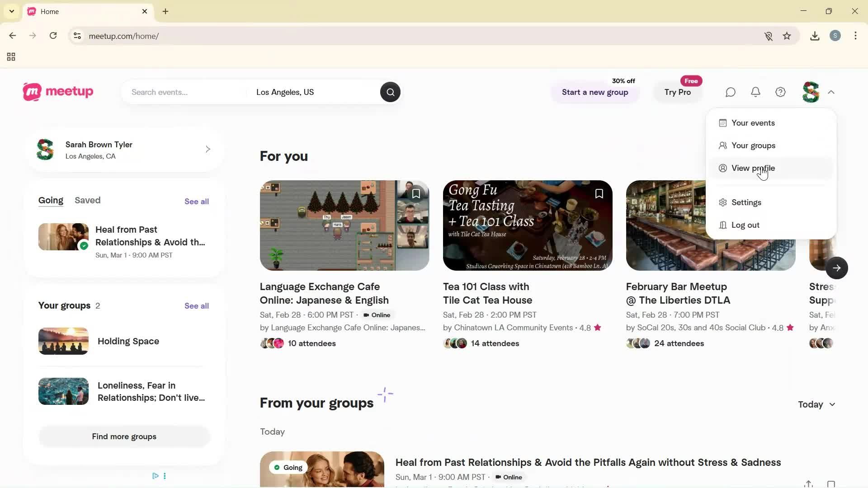Viewport: 868px width, 488px height.
Task: Switch to the Going tab
Action: click(x=50, y=200)
